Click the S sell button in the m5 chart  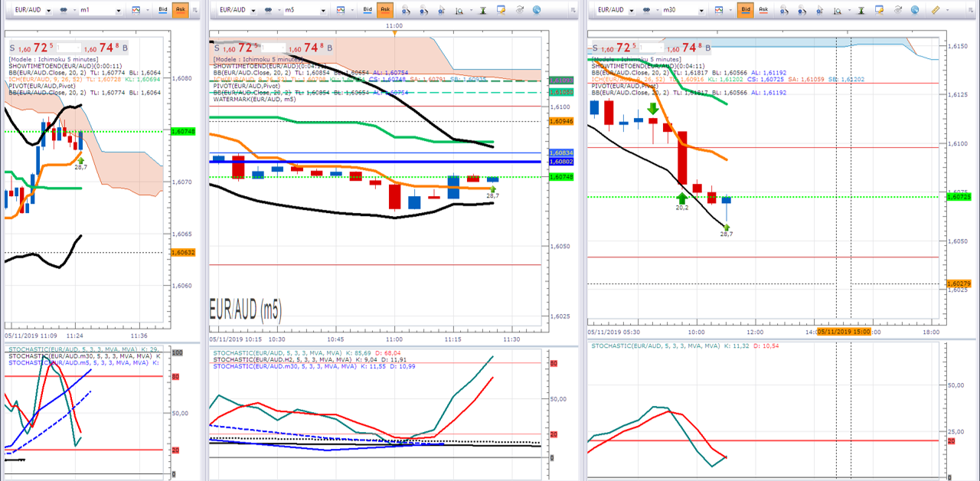click(217, 48)
